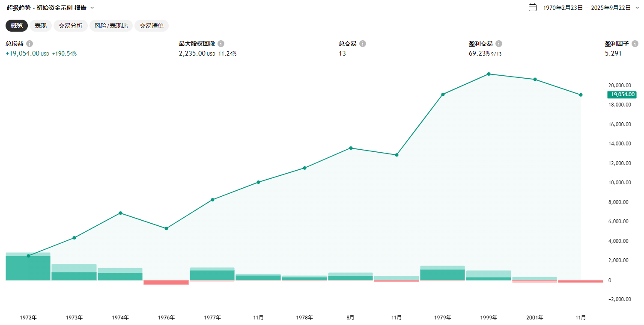The width and height of the screenshot is (644, 325).
Task: Expand date range dropdown chevron
Action: tap(637, 8)
